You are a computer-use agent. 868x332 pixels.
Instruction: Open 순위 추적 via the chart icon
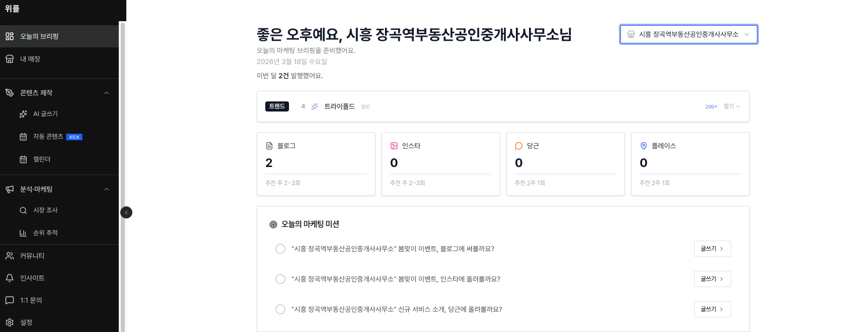[23, 233]
